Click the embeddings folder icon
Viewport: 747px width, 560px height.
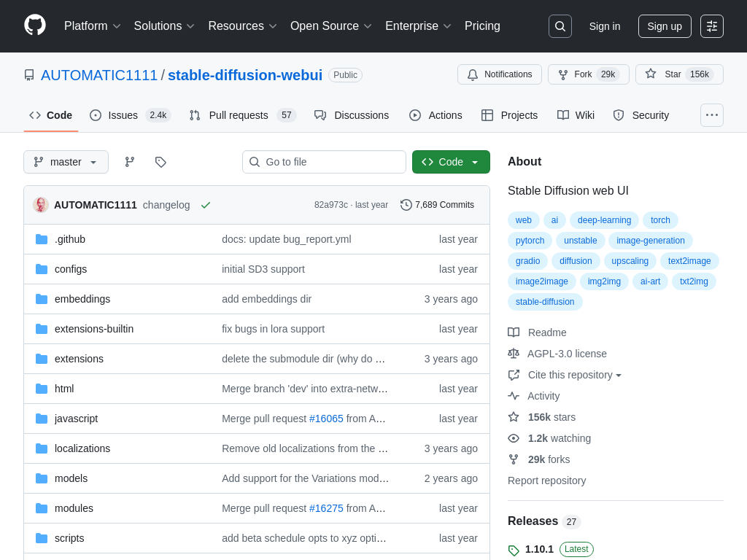[x=42, y=299]
